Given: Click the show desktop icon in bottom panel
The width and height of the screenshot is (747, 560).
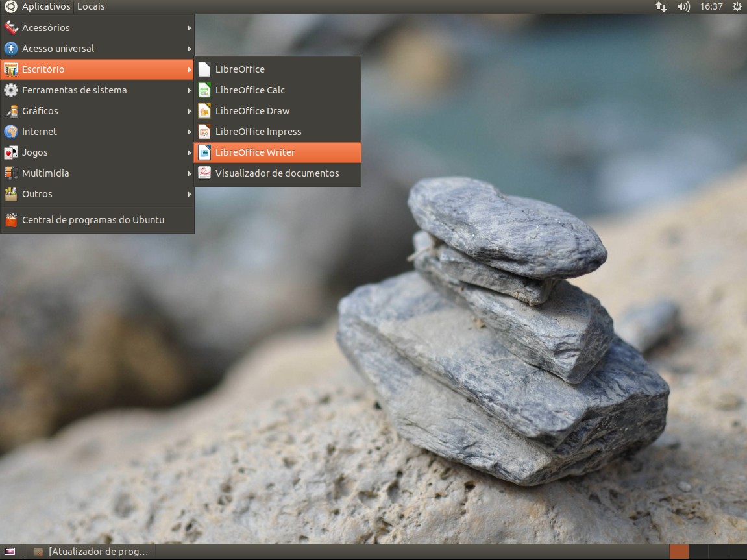Looking at the screenshot, I should click(x=10, y=552).
